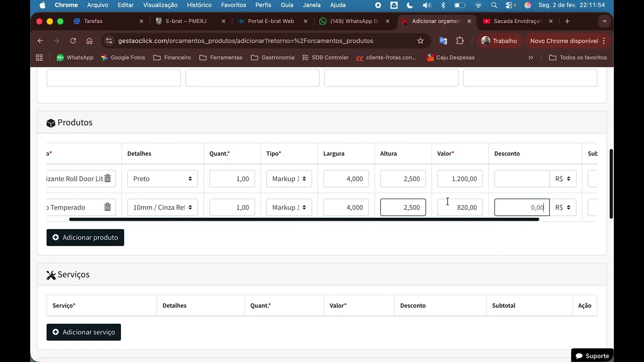This screenshot has height=362, width=644.
Task: Close the Tarefas tab
Action: (x=141, y=21)
